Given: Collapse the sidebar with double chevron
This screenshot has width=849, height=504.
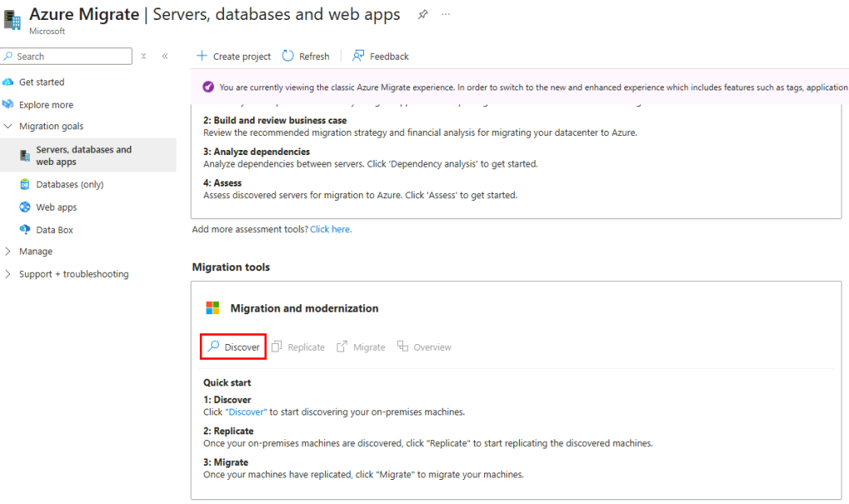Looking at the screenshot, I should pos(165,56).
